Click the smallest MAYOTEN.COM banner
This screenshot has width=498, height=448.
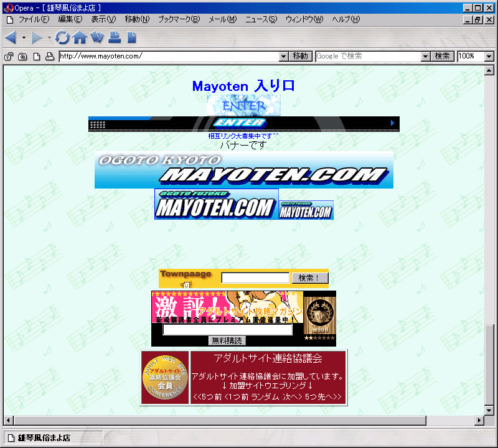(306, 210)
